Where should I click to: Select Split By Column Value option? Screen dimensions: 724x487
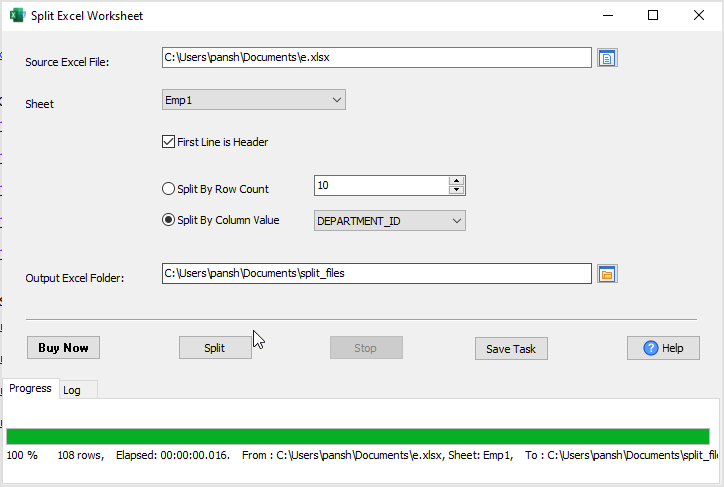[x=168, y=220]
